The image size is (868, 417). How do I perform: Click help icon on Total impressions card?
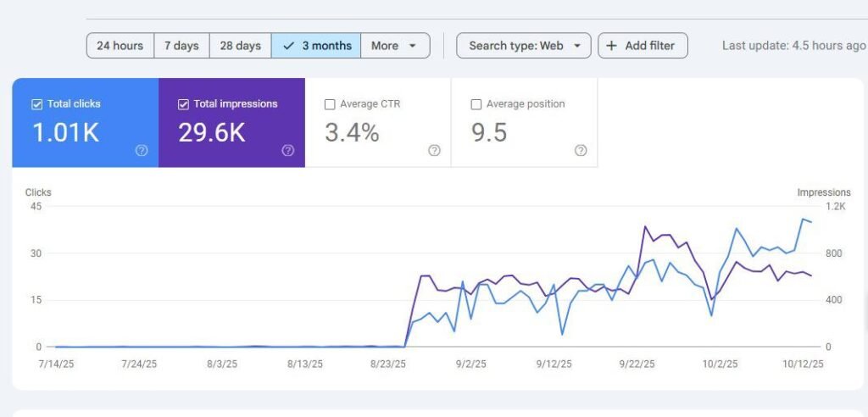point(287,150)
